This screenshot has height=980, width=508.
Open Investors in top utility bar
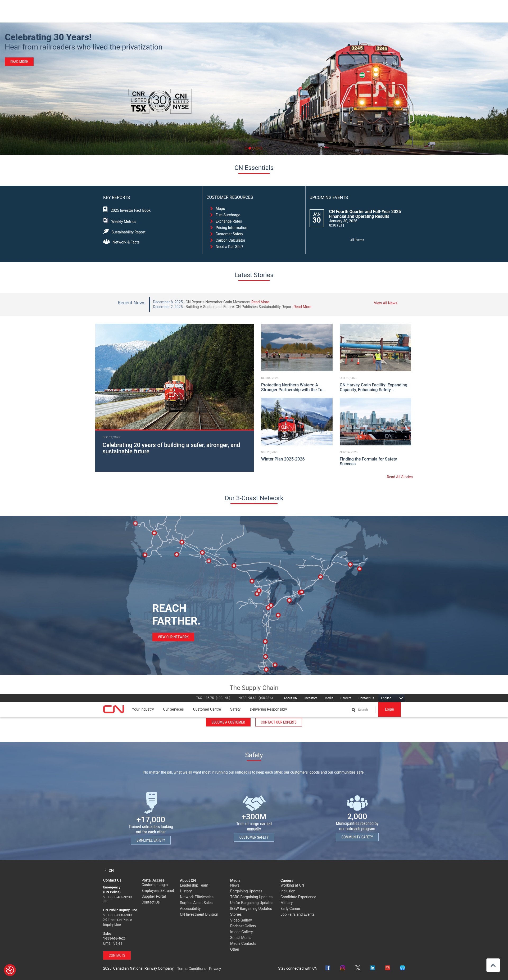311,698
